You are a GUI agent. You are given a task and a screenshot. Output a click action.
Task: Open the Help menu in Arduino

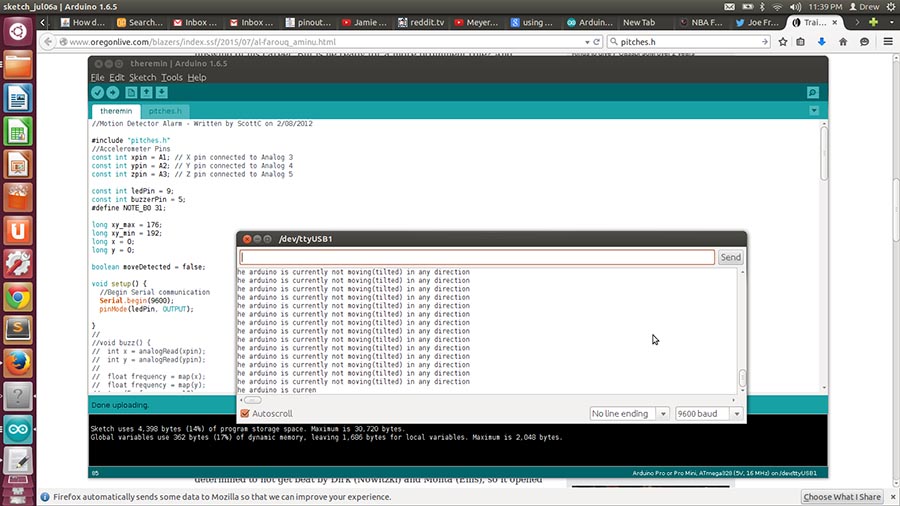click(197, 77)
